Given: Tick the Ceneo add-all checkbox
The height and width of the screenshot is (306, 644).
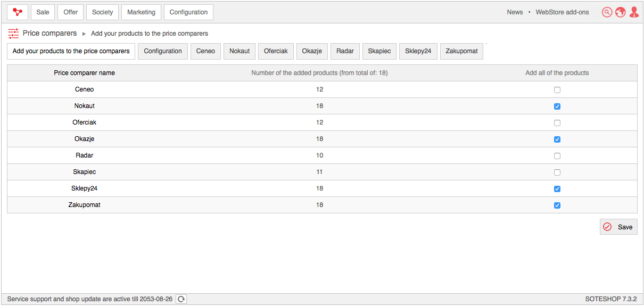Looking at the screenshot, I should click(x=557, y=90).
